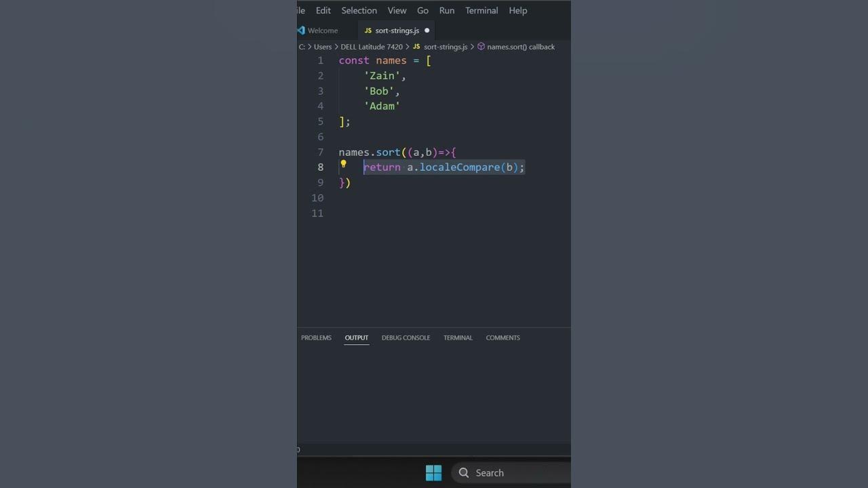Switch to the Welcome tab
The image size is (868, 488).
(x=323, y=30)
